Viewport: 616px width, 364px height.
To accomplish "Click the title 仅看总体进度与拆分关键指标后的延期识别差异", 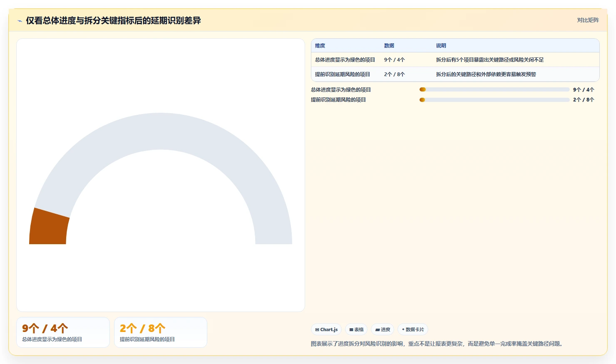I will tap(113, 20).
